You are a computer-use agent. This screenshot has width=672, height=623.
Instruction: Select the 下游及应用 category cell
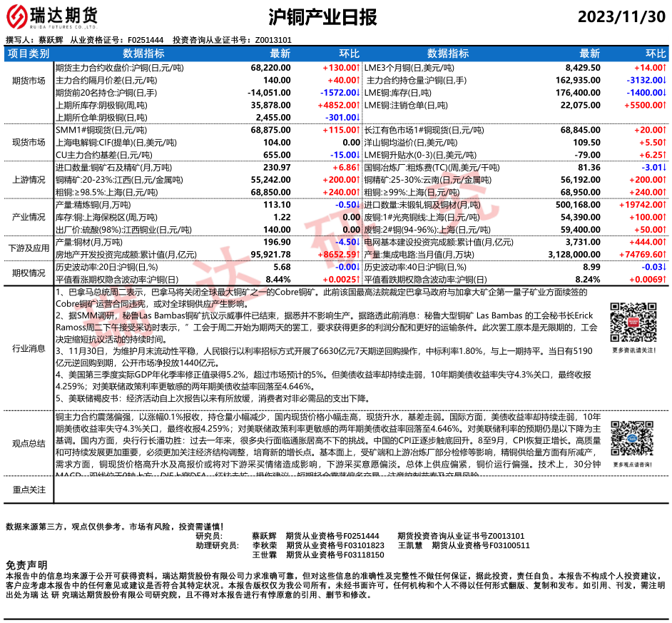pos(29,248)
